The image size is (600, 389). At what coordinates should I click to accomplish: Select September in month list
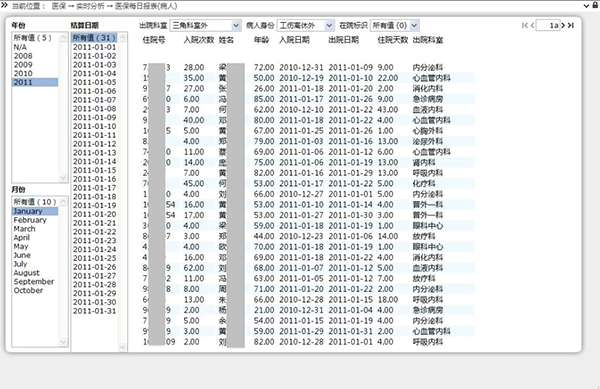35,282
